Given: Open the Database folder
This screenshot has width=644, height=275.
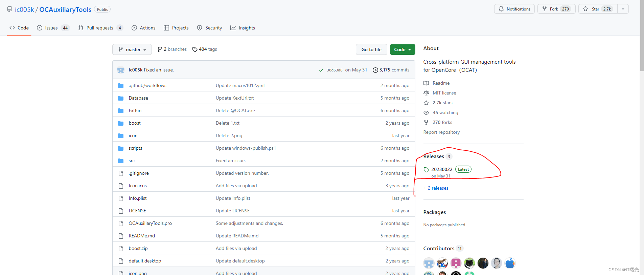Looking at the screenshot, I should point(138,98).
